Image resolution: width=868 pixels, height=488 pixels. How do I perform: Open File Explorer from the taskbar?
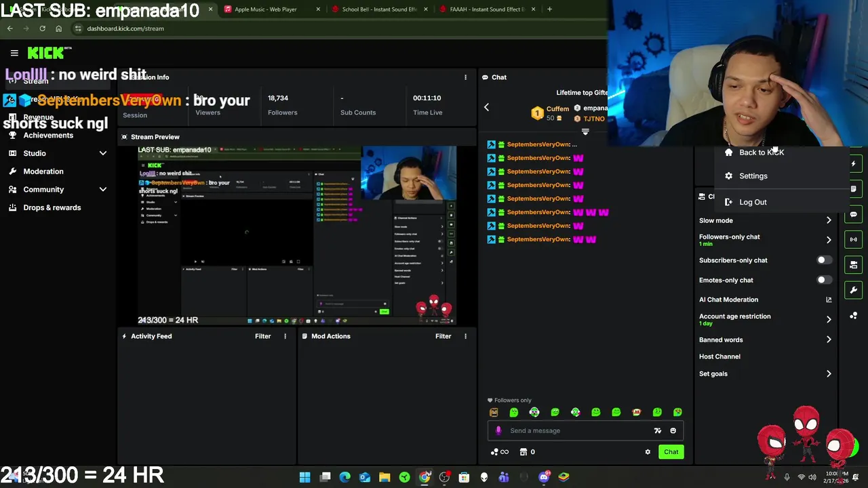(x=384, y=477)
